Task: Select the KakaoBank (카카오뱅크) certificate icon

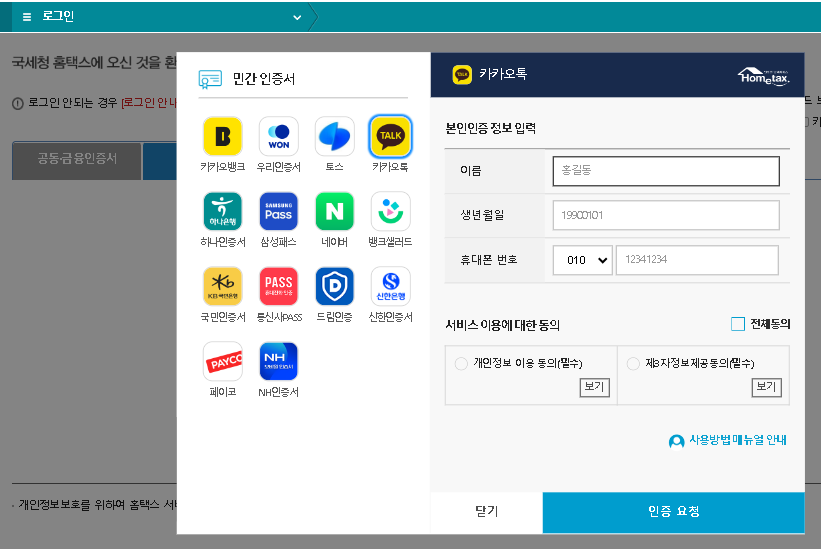Action: tap(223, 137)
